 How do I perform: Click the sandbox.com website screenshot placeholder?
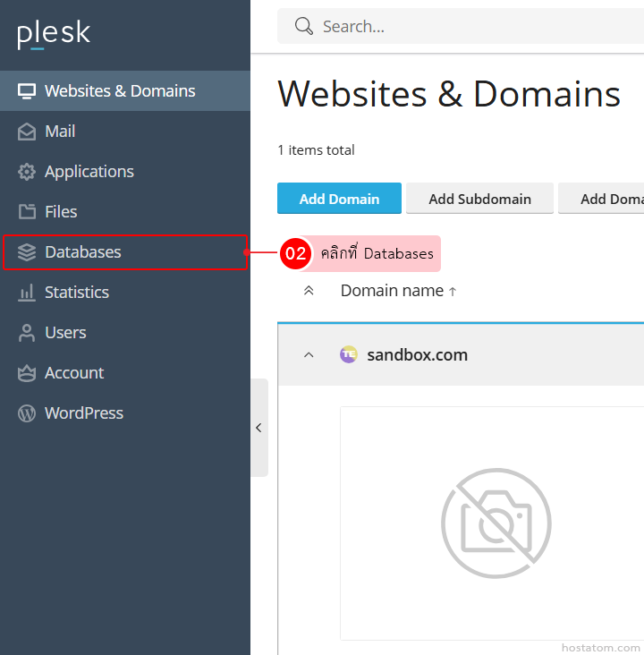point(496,523)
